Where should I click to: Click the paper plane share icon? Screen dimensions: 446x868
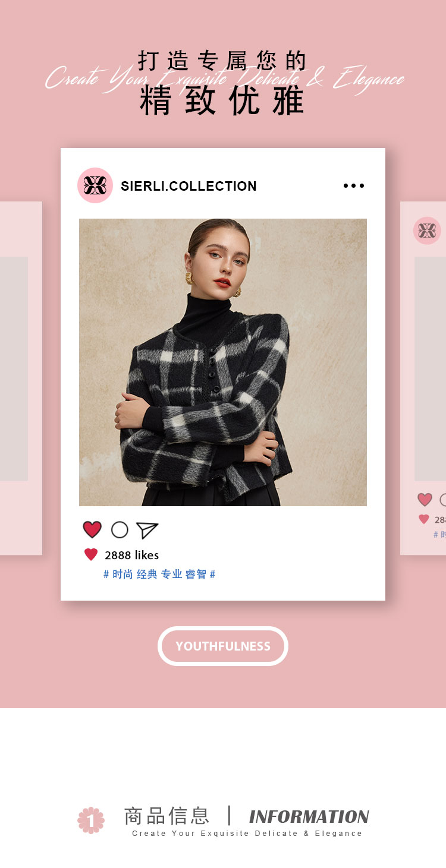point(147,530)
